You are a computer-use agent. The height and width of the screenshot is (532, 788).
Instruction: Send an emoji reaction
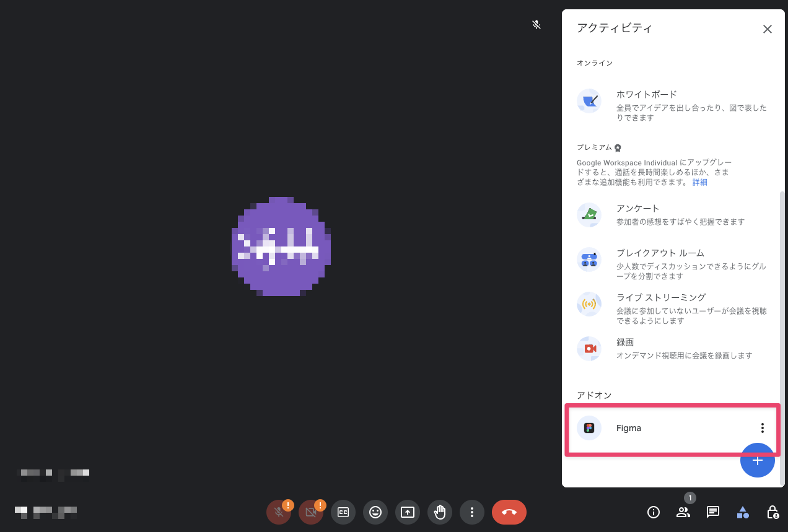click(x=375, y=512)
